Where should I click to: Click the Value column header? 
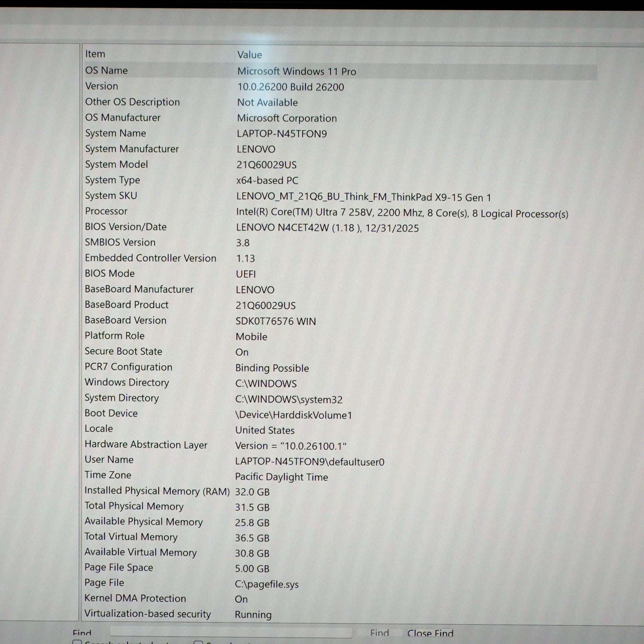point(249,55)
